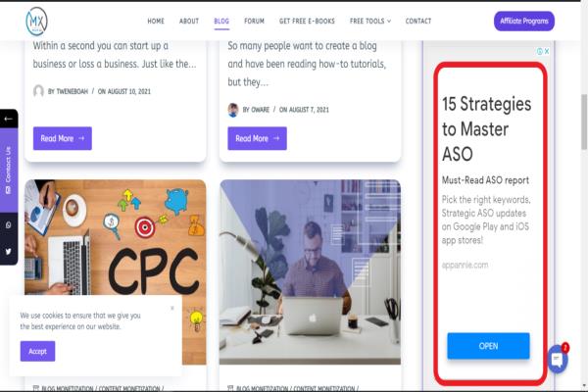Go to the Forum page
The height and width of the screenshot is (392, 588).
tap(254, 21)
